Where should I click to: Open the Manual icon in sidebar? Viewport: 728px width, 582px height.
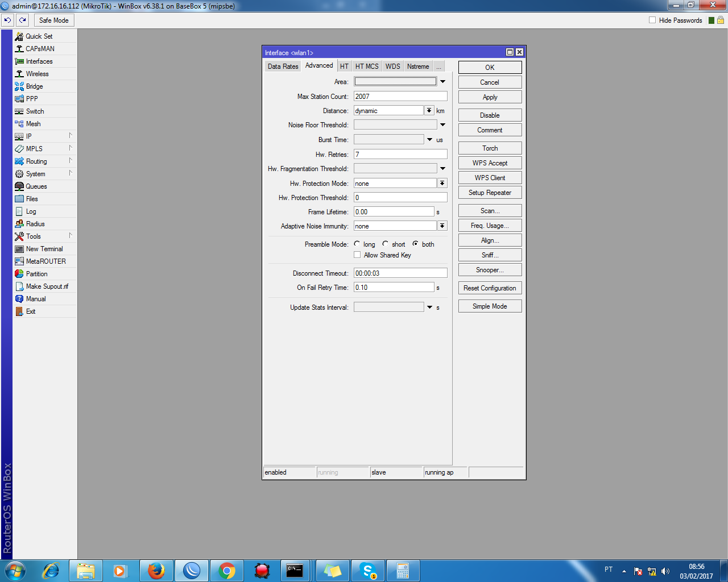tap(19, 299)
